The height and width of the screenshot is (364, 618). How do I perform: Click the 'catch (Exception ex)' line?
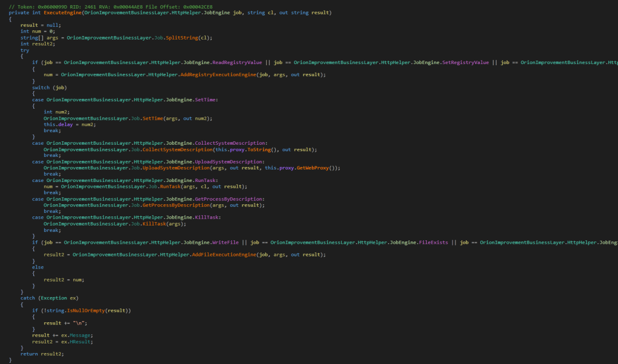(x=49, y=298)
